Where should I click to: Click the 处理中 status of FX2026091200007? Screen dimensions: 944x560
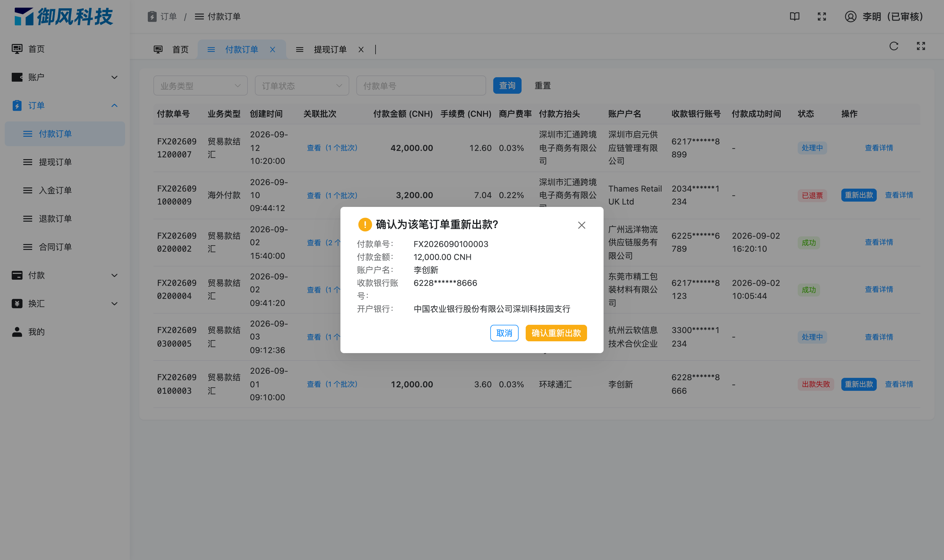[812, 148]
